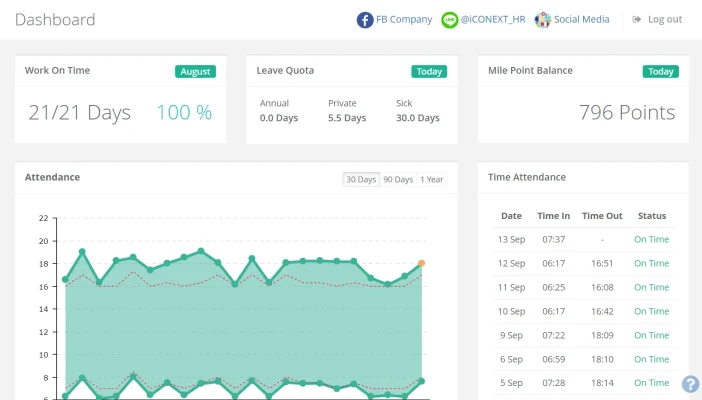The height and width of the screenshot is (400, 702).
Task: Click the LINE app icon
Action: pos(450,19)
